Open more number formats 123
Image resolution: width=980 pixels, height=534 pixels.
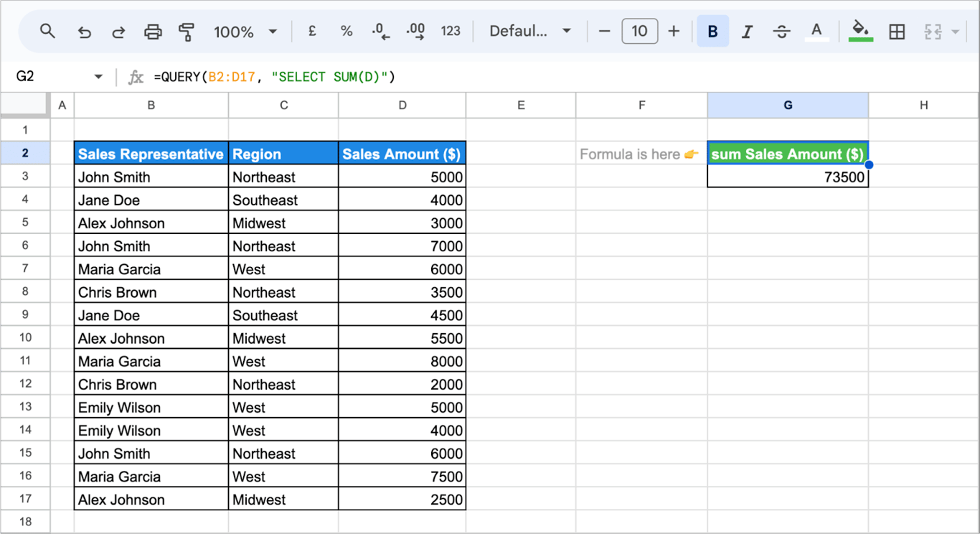[x=451, y=31]
